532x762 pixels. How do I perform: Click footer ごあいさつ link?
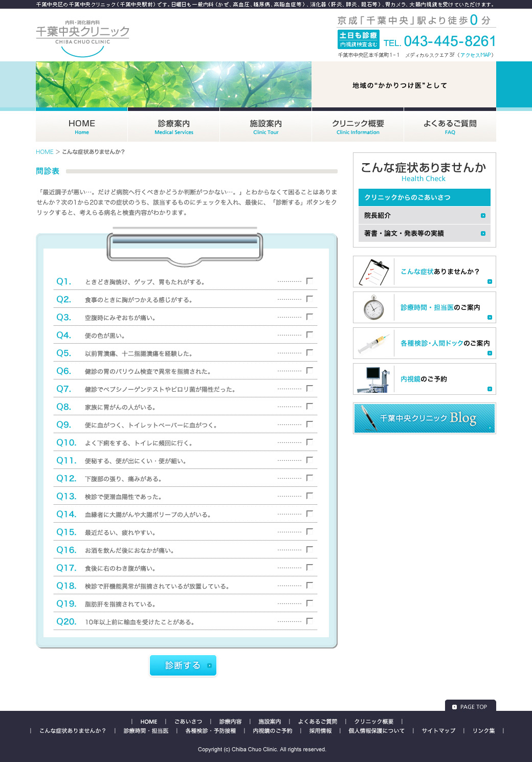tap(188, 722)
